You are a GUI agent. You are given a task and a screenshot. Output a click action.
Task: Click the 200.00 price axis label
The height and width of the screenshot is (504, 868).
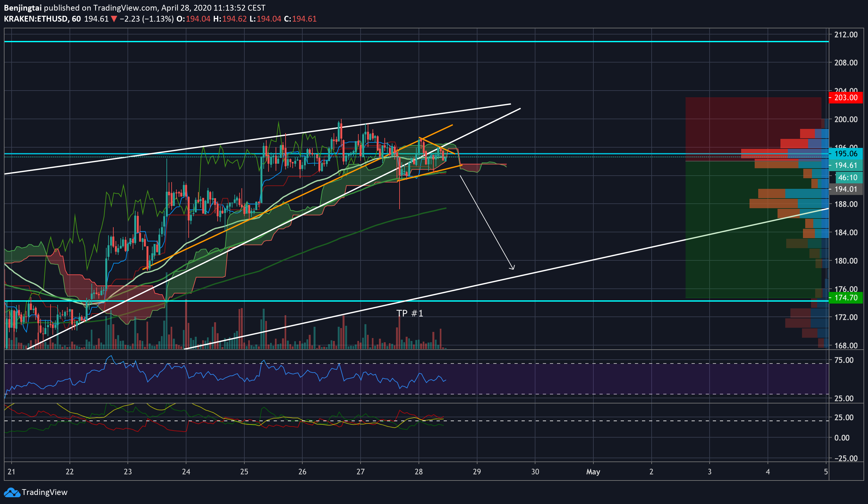[845, 119]
